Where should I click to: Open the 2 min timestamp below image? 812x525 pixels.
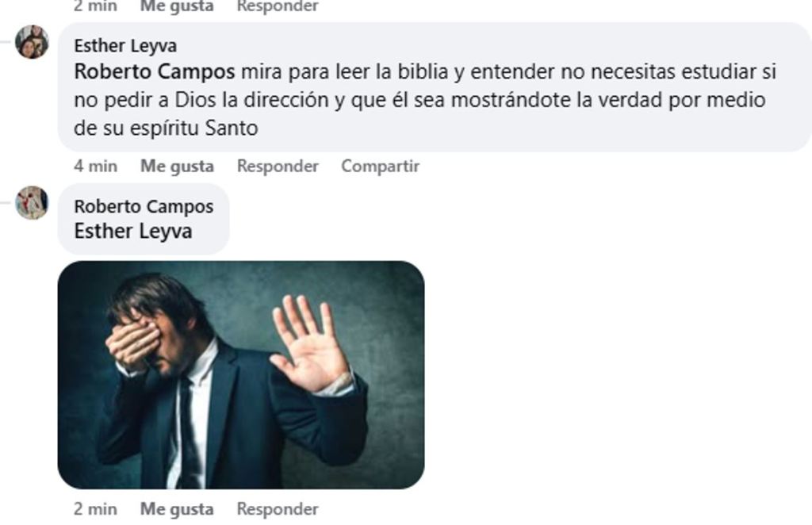(95, 509)
